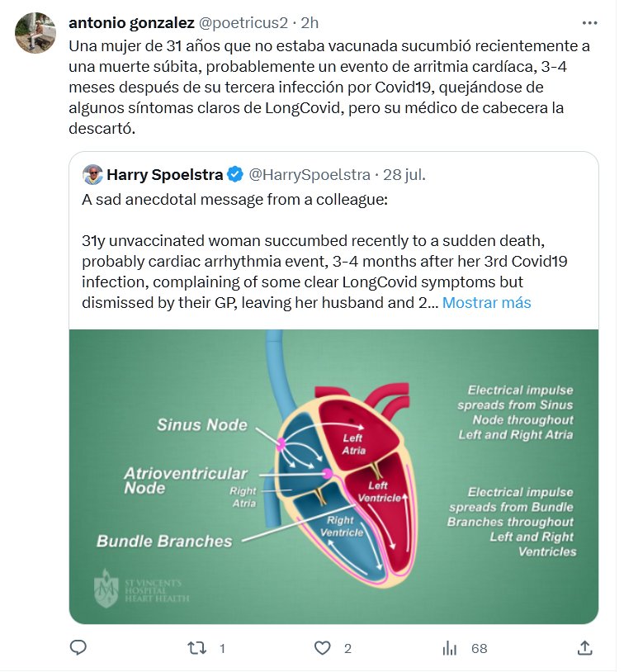Click the @HarrySpoelstra handle
The image size is (624, 672).
310,174
